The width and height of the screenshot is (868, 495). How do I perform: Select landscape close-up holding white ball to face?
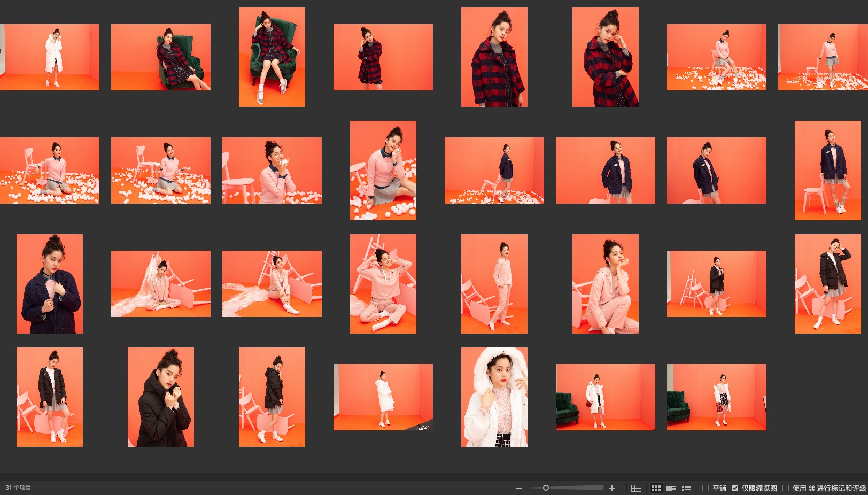click(272, 171)
